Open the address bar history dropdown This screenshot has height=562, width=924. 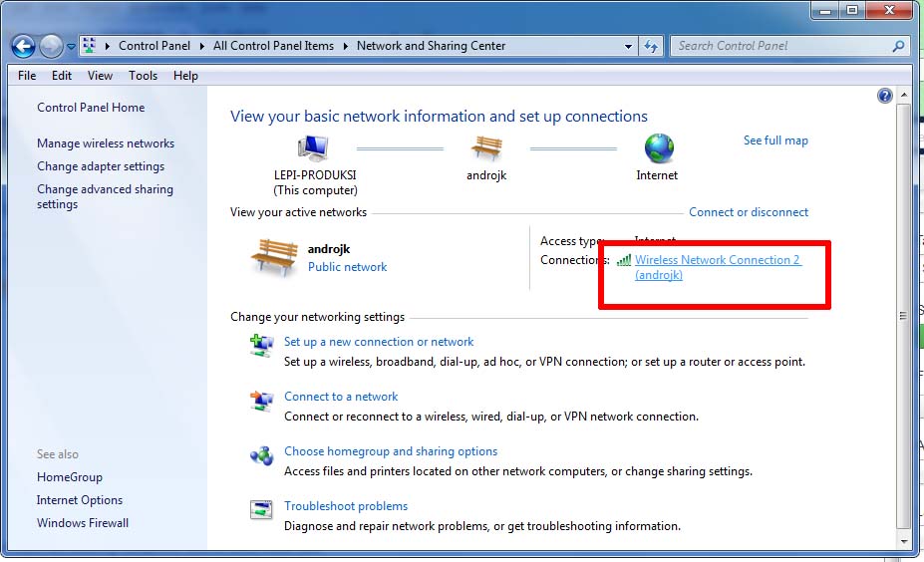(x=628, y=46)
